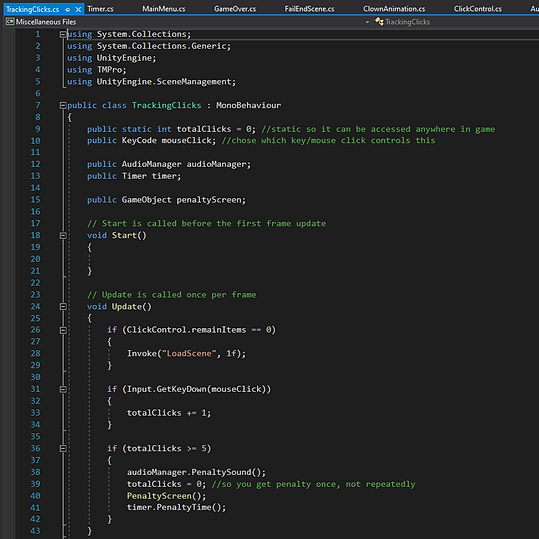Click 'PenaltyTime()' call on line 41

pyautogui.click(x=189, y=507)
